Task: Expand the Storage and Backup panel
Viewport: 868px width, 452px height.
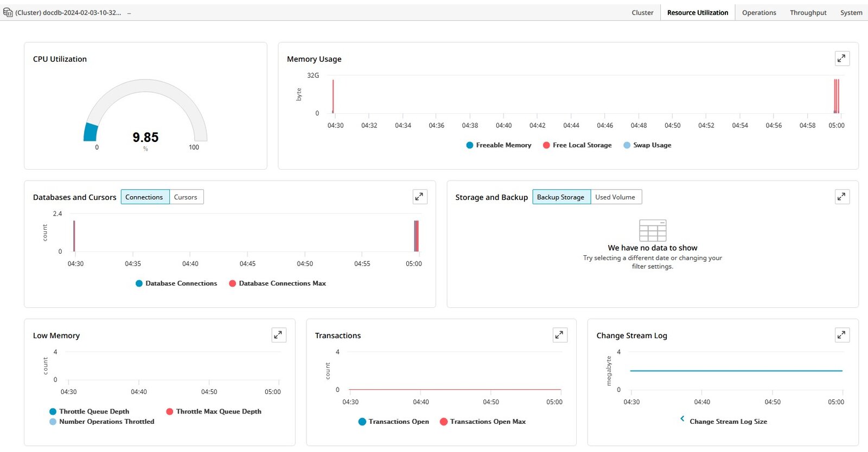Action: (x=842, y=197)
